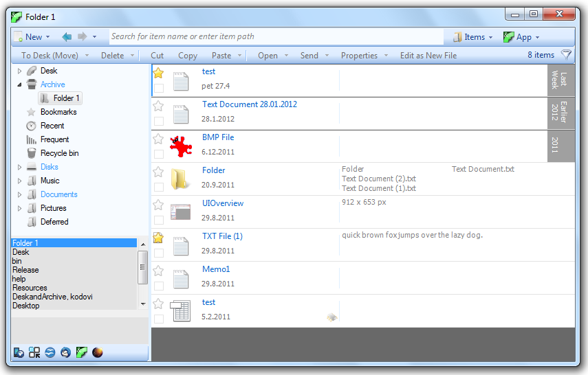588x375 pixels.
Task: Click the spreadsheet icon of test 5.2.2011
Action: point(180,311)
